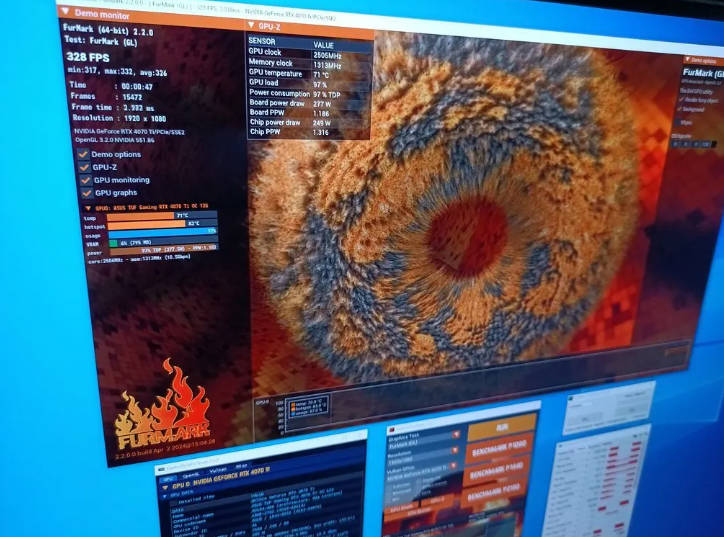Open the Graphics Test dropdown in FurMark launcher
This screenshot has height=537, width=724.
pos(456,435)
